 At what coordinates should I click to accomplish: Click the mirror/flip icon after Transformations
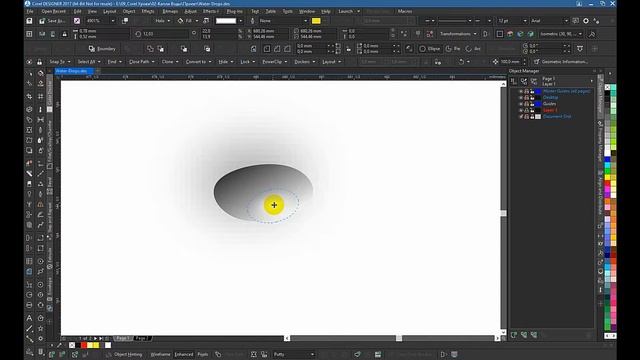click(x=485, y=34)
